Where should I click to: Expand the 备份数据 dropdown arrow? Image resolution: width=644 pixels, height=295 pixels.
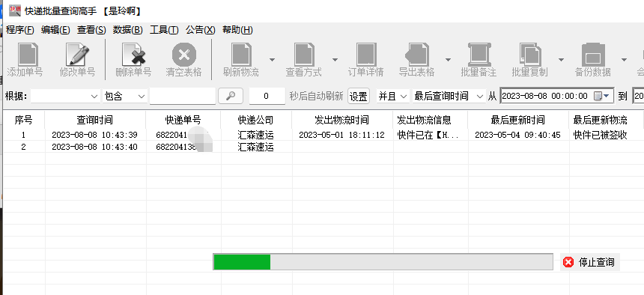point(624,60)
